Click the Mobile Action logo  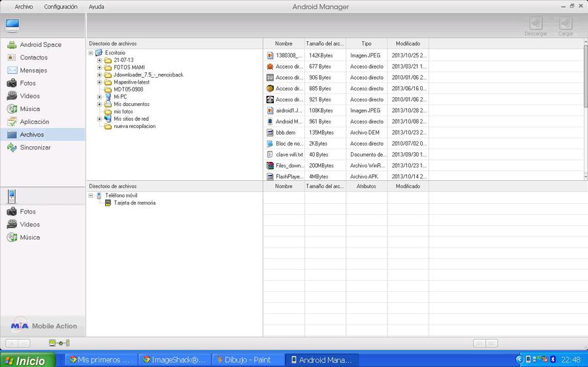tap(44, 326)
